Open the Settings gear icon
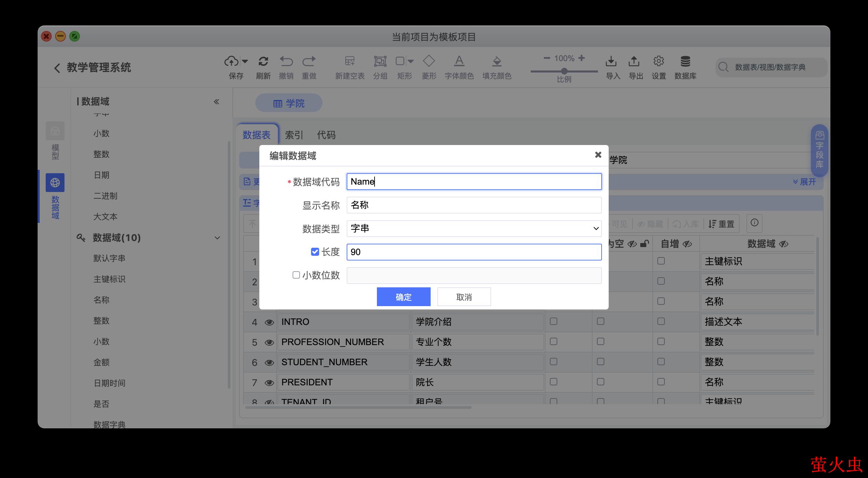868x478 pixels. 658,61
